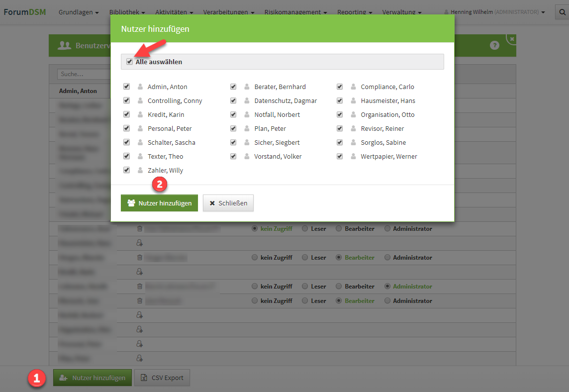Click the ForumDSM logo link

tap(25, 12)
